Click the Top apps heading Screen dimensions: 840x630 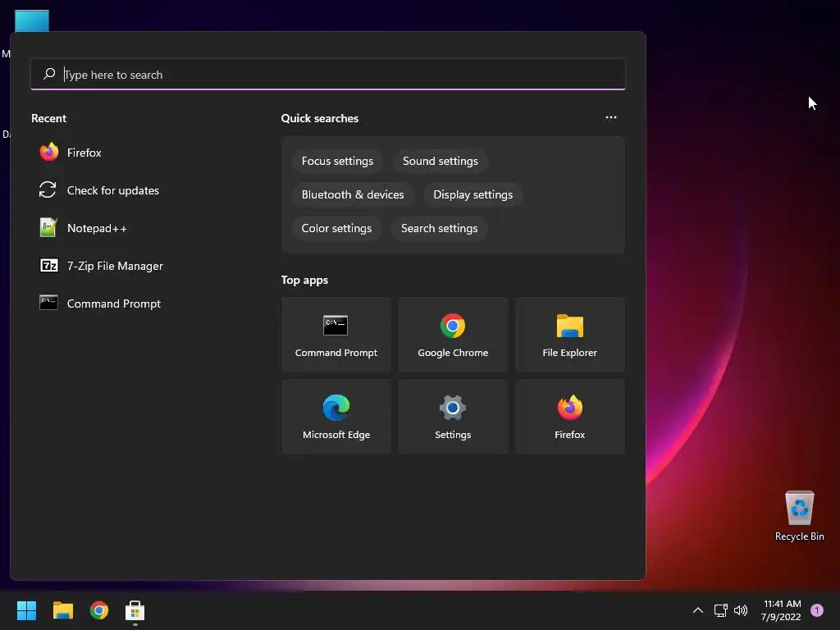coord(304,281)
